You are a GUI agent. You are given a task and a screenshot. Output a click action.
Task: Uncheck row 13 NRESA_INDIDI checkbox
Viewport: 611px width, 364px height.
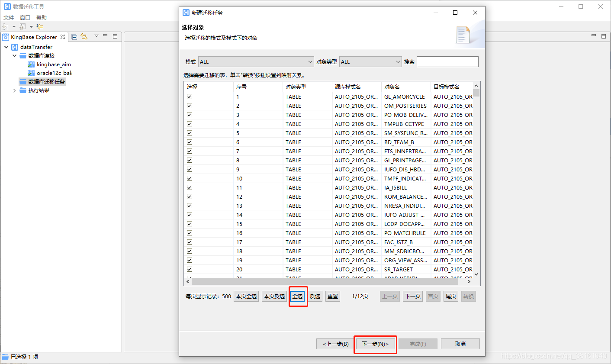pyautogui.click(x=190, y=206)
